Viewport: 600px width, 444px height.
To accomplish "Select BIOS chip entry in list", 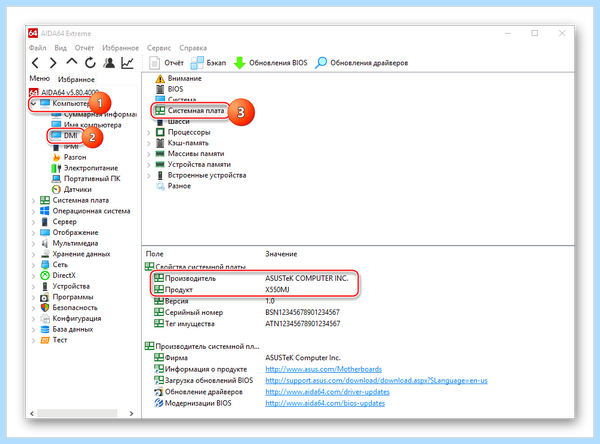I will tap(169, 89).
